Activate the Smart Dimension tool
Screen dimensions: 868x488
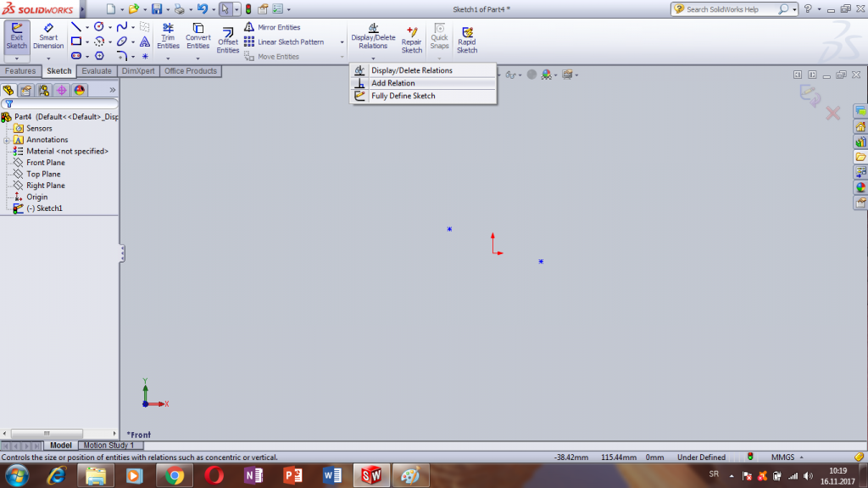tap(48, 36)
